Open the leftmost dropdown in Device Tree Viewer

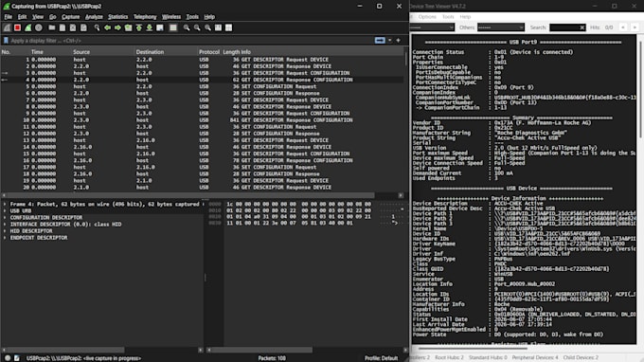pos(432,27)
